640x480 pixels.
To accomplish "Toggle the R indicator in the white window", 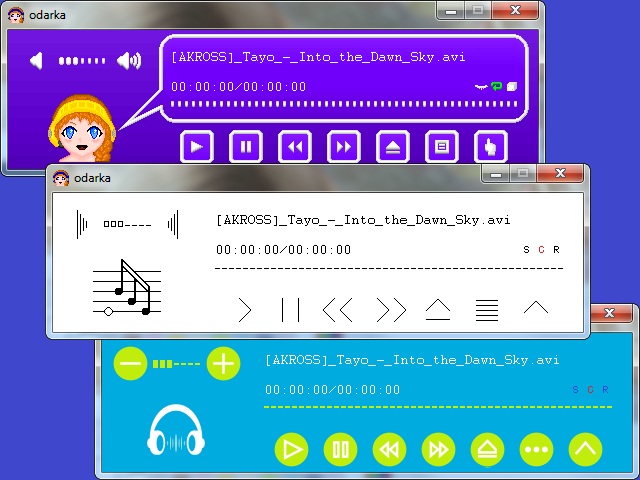I will (x=556, y=249).
